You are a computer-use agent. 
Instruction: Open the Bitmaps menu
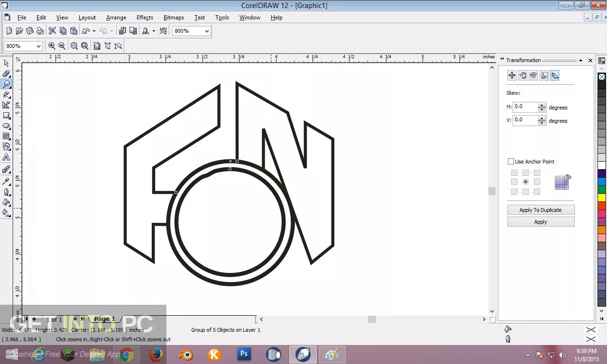174,18
